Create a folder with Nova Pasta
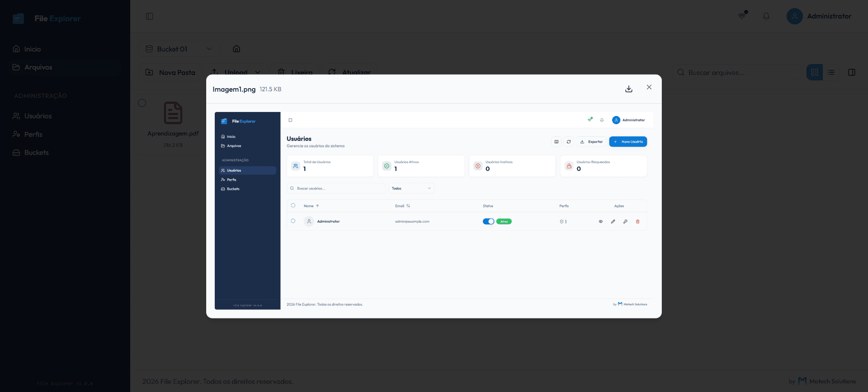The height and width of the screenshot is (392, 868). point(170,72)
